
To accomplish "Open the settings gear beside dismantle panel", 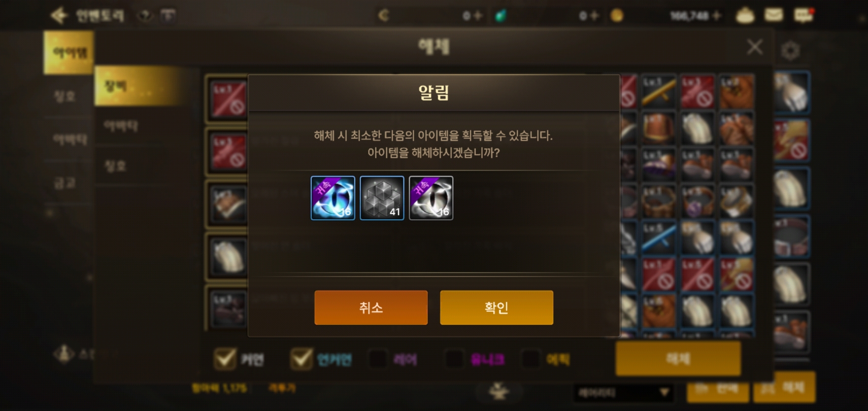I will pos(790,50).
